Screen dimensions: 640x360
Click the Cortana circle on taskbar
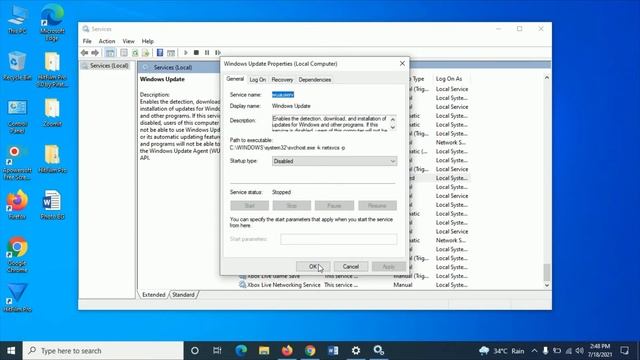point(195,351)
